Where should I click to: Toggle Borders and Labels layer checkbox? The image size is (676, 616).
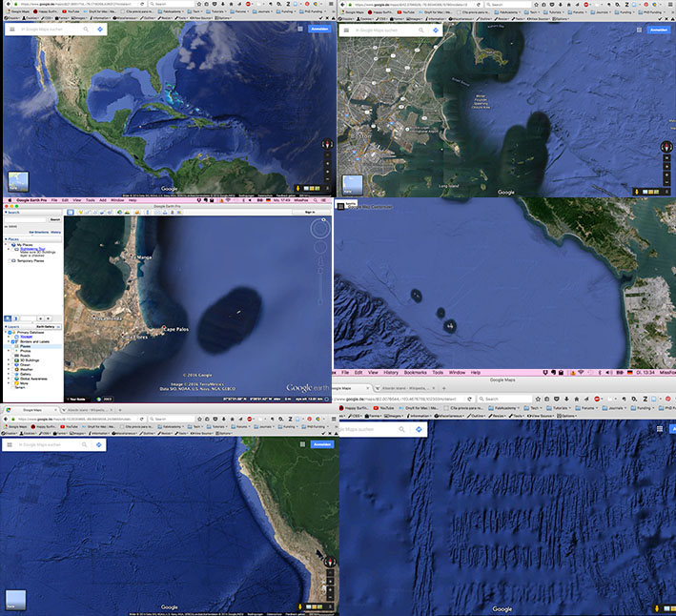click(13, 341)
